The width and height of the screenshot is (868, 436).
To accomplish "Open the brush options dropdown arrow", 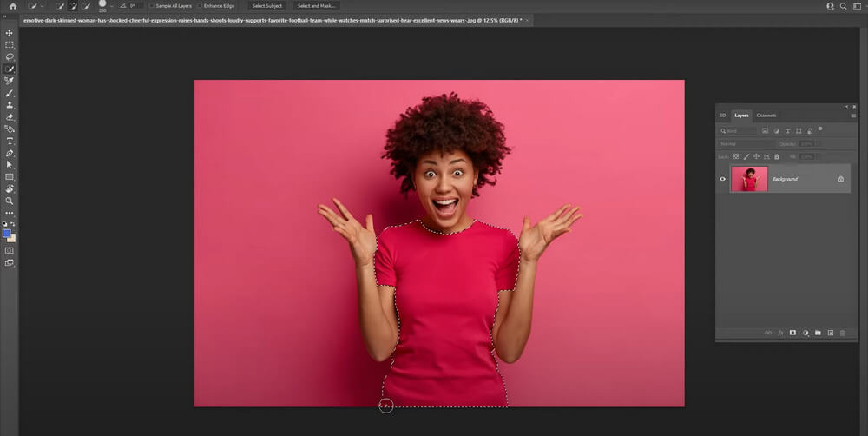I will point(111,6).
